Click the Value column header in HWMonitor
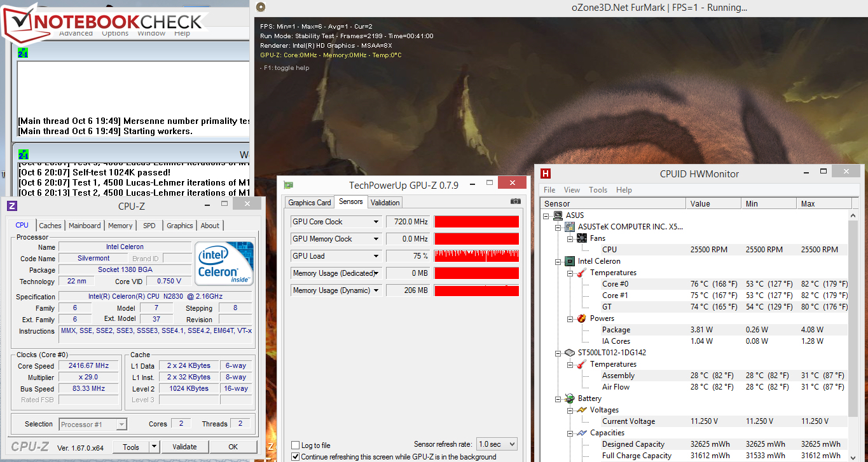The image size is (868, 462). pos(713,204)
